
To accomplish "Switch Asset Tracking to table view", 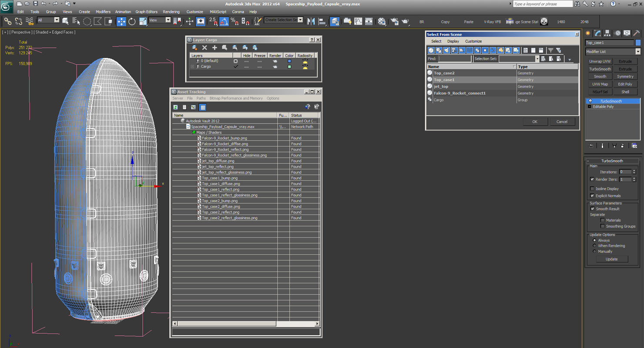I will [x=202, y=107].
